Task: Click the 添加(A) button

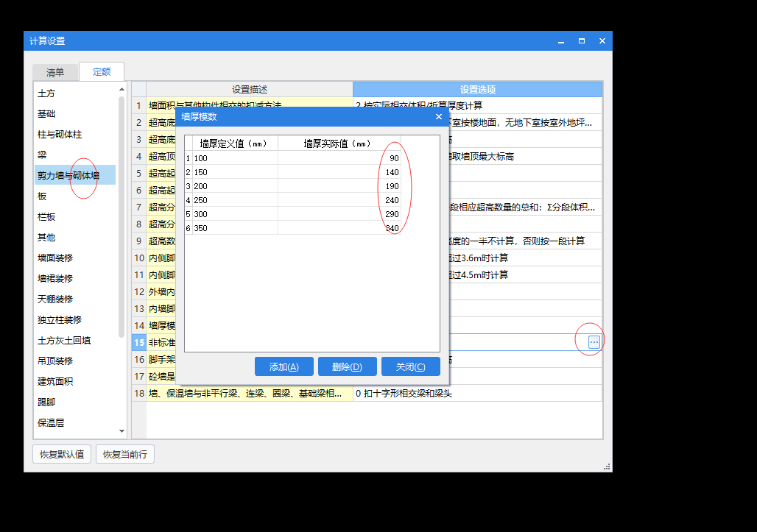Action: click(284, 367)
